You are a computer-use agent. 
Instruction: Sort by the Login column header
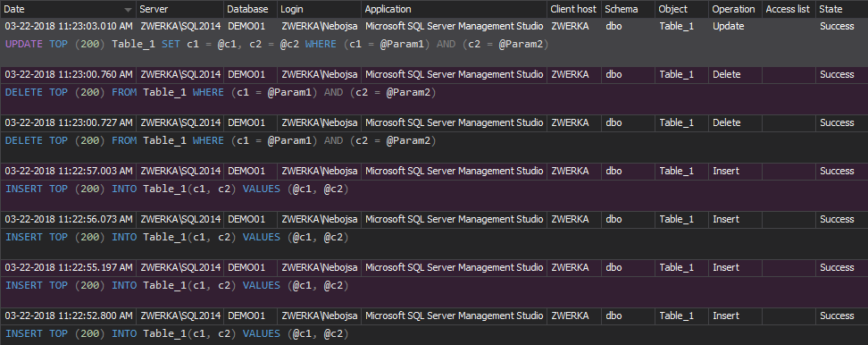pyautogui.click(x=319, y=9)
